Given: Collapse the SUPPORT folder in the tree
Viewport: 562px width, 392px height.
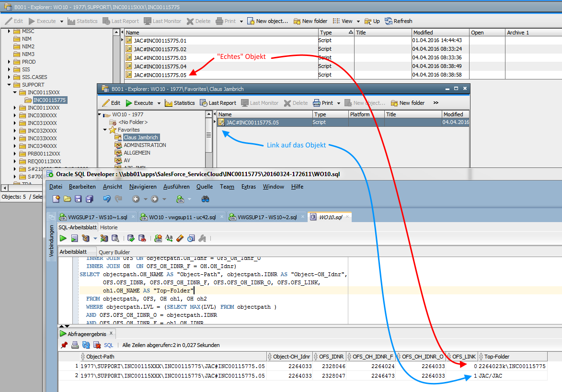Looking at the screenshot, I should coord(10,85).
